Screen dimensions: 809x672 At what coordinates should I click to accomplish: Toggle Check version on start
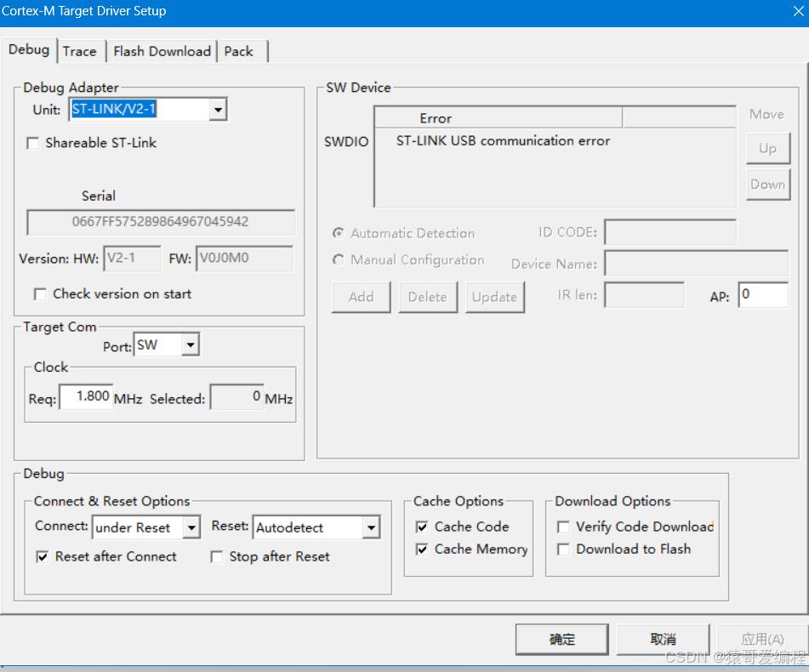(x=40, y=294)
